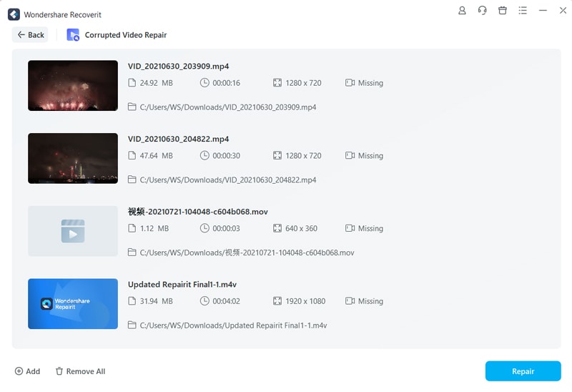Click resolution icon of VID_20210630_204822.mp4
This screenshot has width=572, height=392.
click(277, 155)
